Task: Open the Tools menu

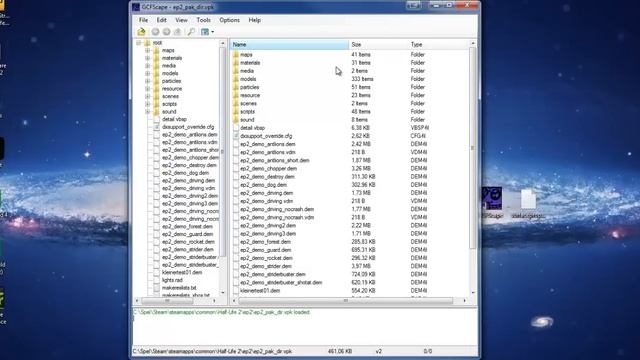Action: tap(203, 20)
